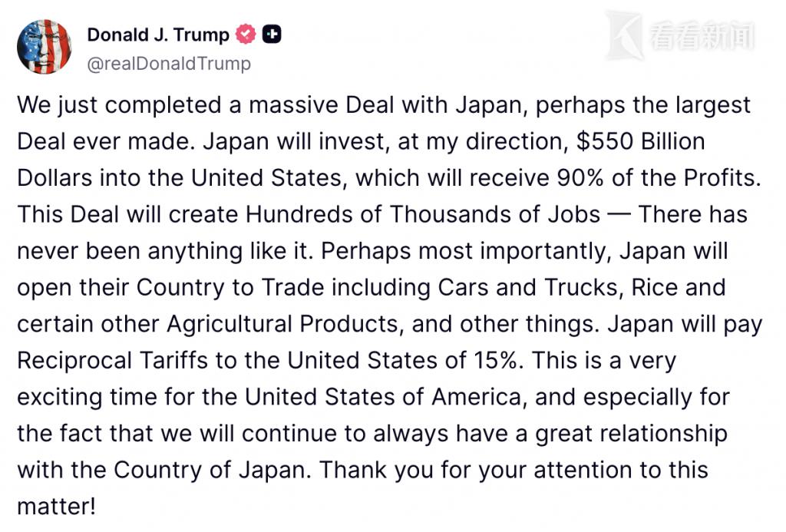Click 'United States of America' phrase
This screenshot has height=532, width=786.
(383, 397)
